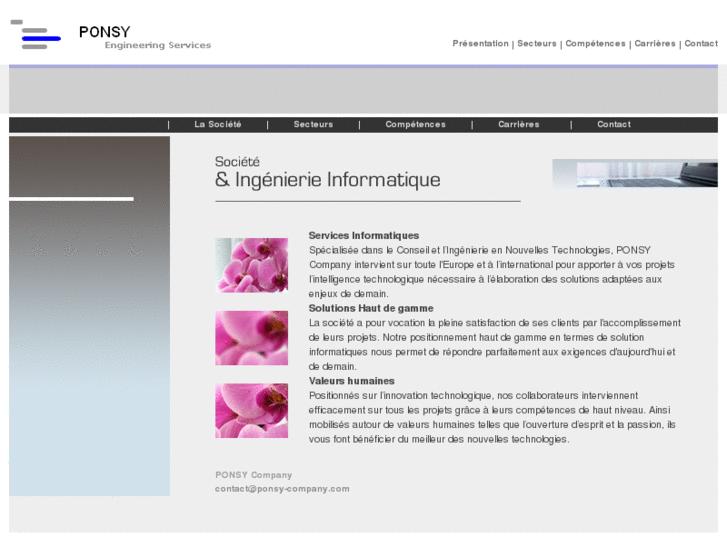This screenshot has width=727, height=545.
Task: Select Carrières in the dark menu bar
Action: point(519,124)
